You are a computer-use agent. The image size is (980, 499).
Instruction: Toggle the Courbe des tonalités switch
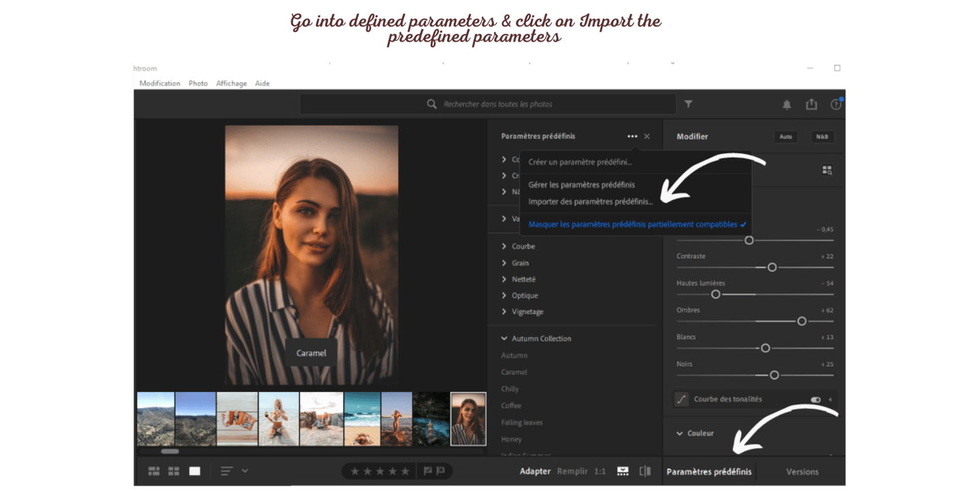click(x=815, y=400)
